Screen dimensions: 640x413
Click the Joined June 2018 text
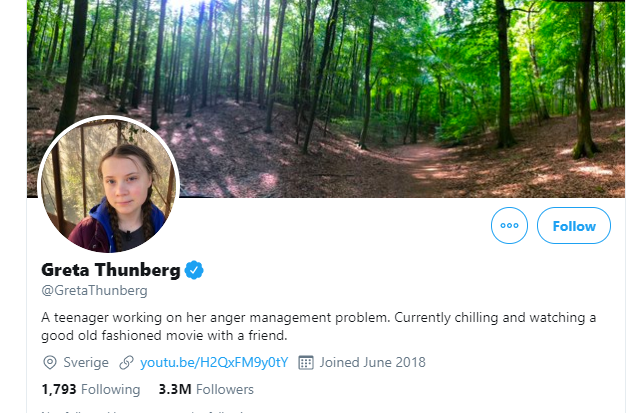click(373, 362)
